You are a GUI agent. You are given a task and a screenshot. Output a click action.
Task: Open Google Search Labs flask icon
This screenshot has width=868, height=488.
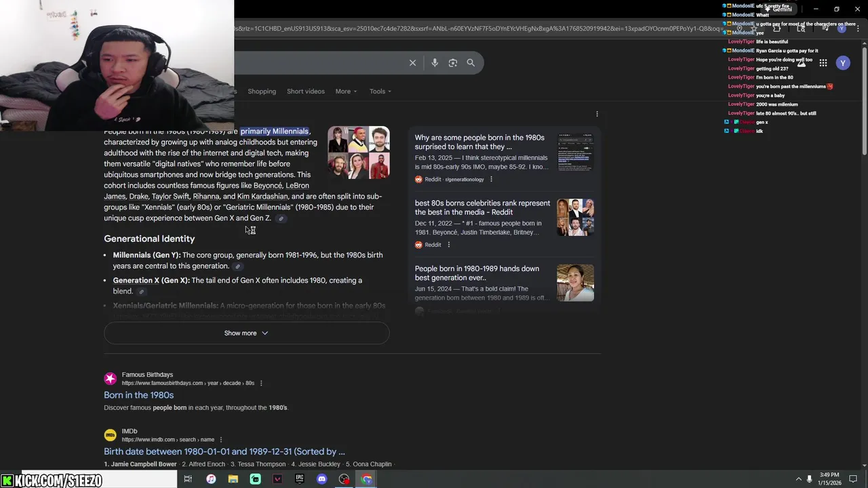pyautogui.click(x=802, y=63)
